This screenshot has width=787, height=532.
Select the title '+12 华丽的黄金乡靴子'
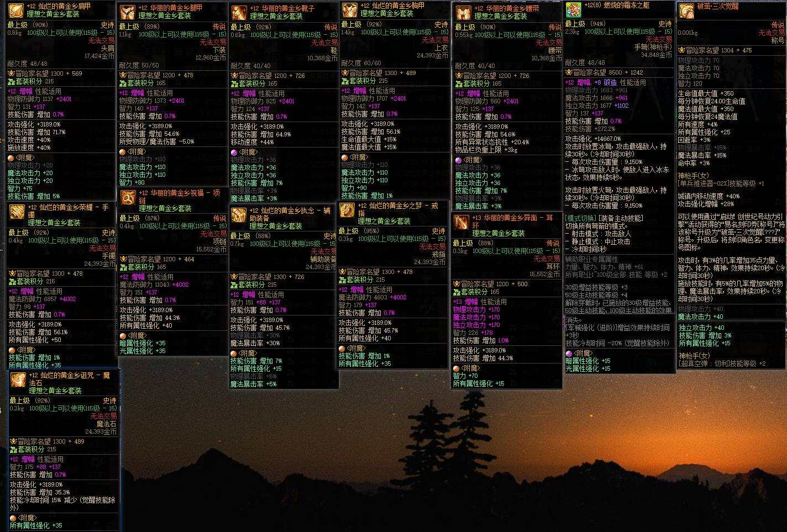click(282, 9)
